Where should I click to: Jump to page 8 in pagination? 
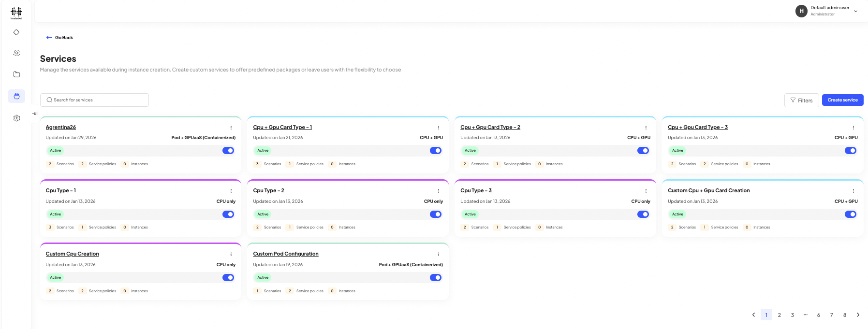coord(845,315)
